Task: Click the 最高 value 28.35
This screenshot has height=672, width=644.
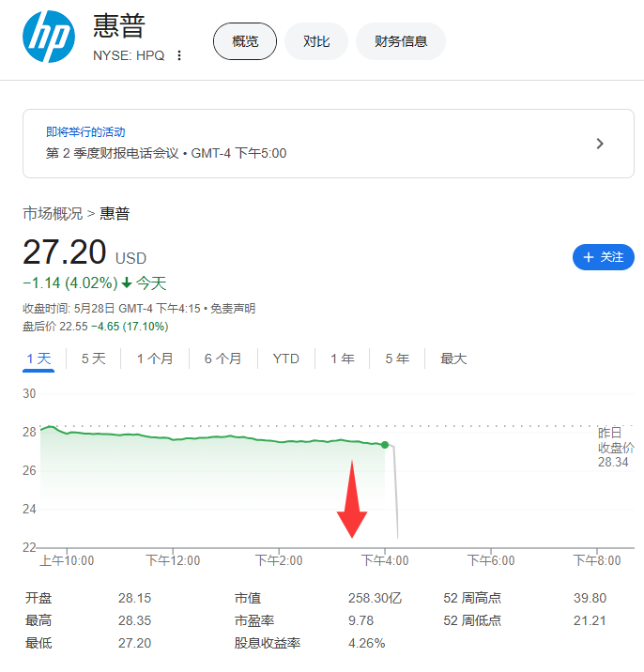Action: [134, 620]
